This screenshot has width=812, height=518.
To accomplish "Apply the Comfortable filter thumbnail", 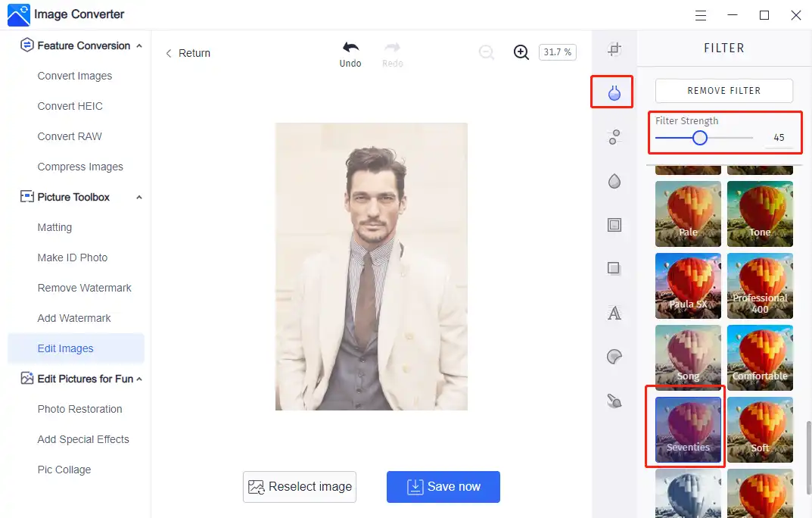I will pos(760,357).
